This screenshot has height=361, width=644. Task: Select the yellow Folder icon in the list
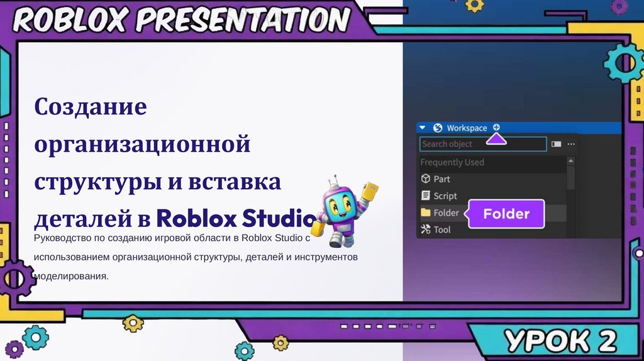pos(426,213)
